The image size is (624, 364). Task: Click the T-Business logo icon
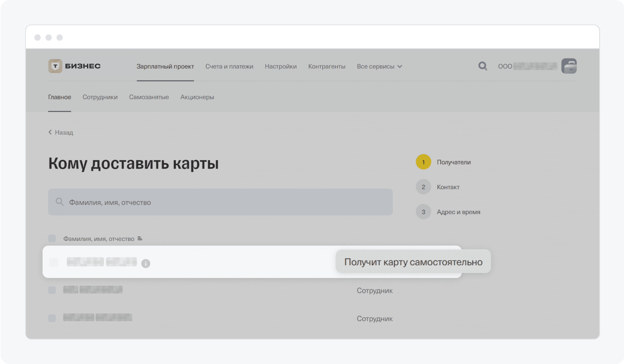pyautogui.click(x=55, y=66)
